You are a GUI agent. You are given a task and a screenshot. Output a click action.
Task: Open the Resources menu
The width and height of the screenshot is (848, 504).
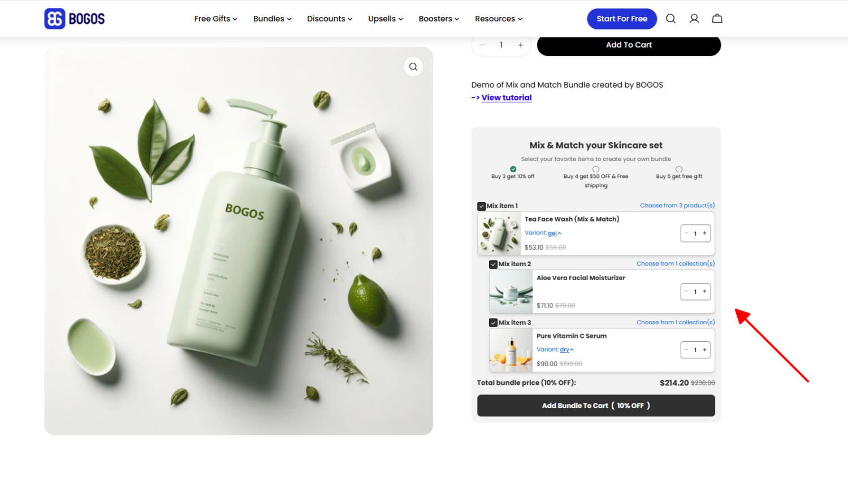pyautogui.click(x=499, y=19)
